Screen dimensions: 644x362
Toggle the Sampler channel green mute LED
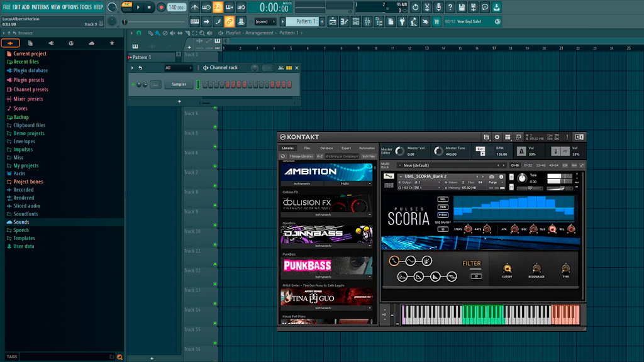[133, 85]
